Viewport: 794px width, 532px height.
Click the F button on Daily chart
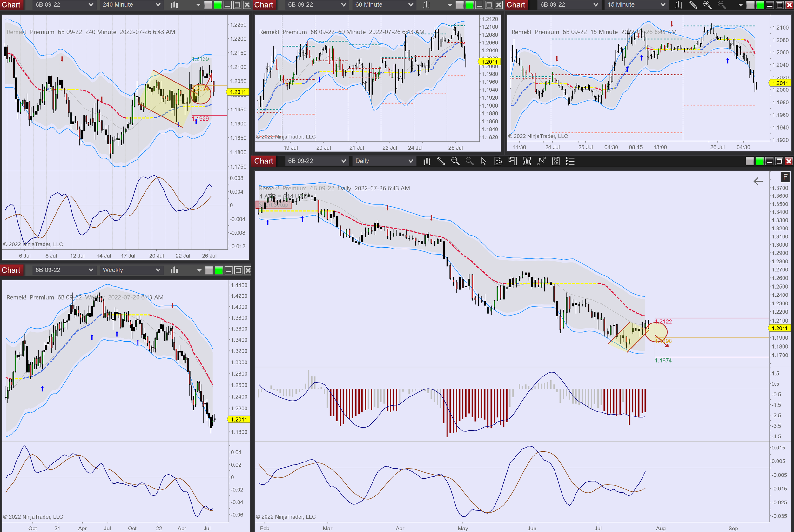(785, 177)
